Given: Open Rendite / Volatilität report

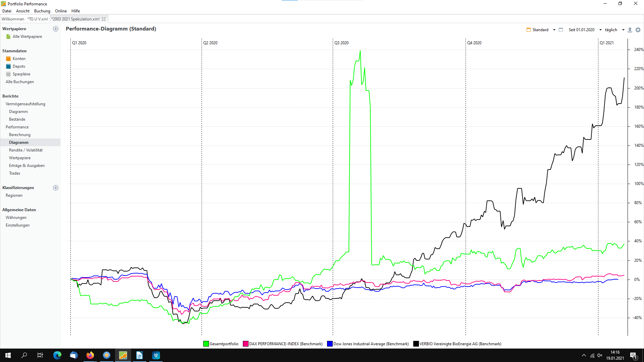Looking at the screenshot, I should click(26, 150).
